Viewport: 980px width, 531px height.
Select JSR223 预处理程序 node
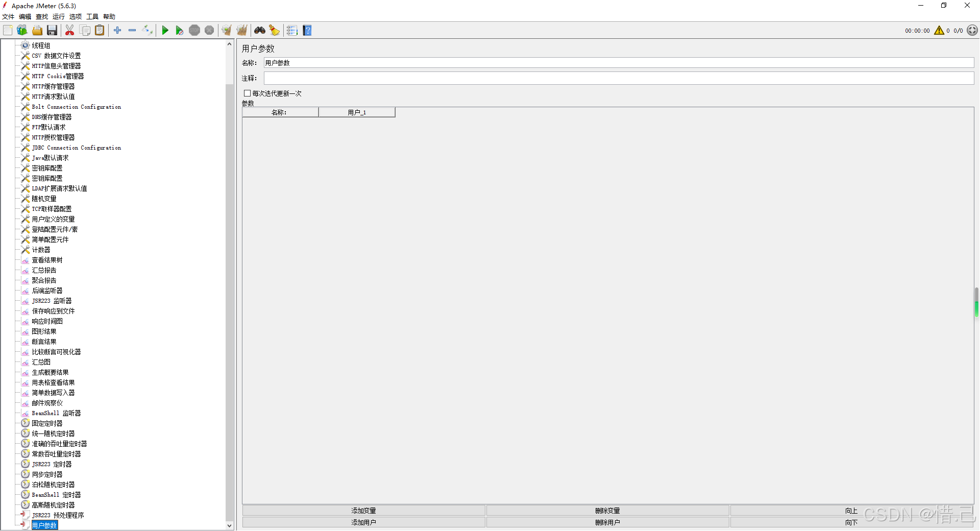(58, 515)
